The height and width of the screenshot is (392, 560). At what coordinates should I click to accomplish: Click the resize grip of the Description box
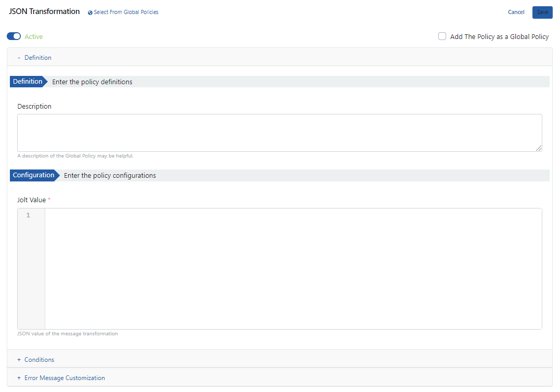tap(539, 148)
